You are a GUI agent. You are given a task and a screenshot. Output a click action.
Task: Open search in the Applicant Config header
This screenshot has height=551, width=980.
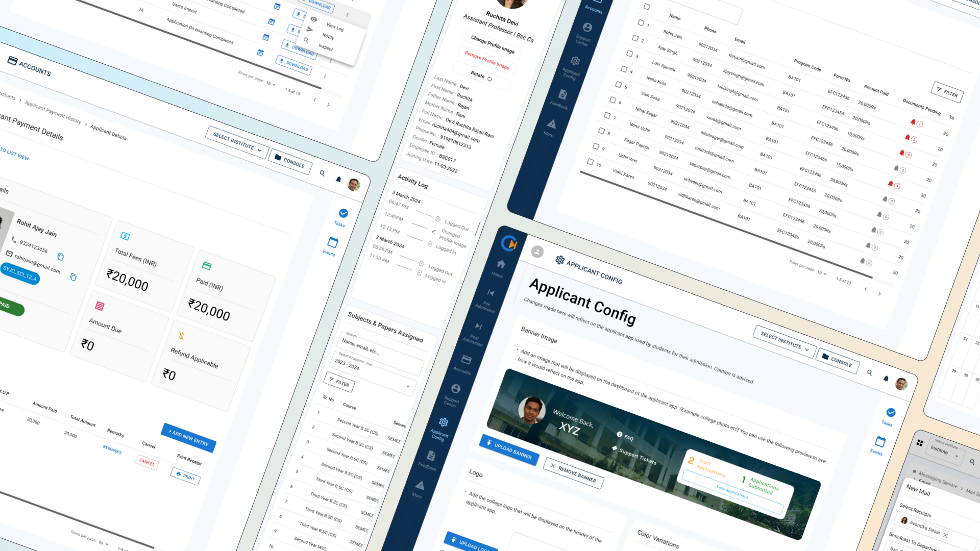point(870,372)
